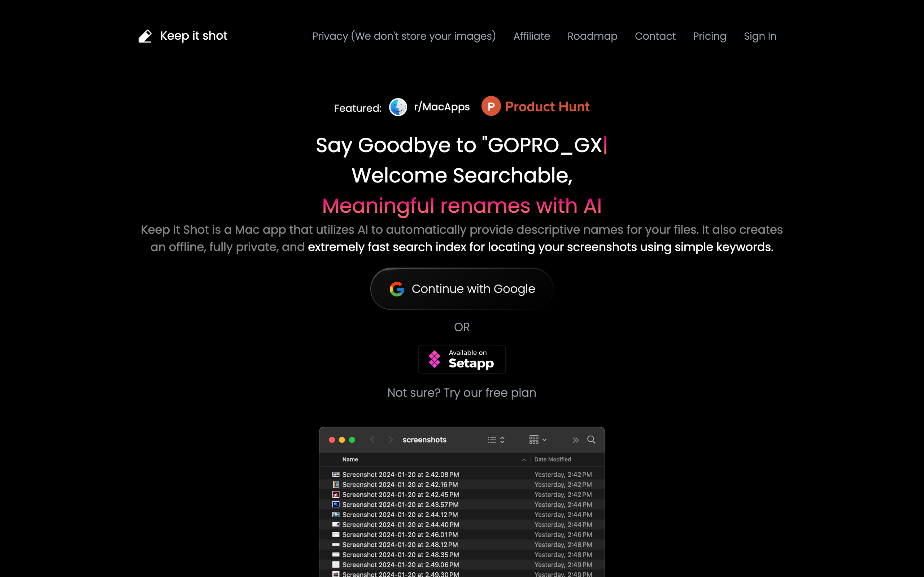Open the group-by grid dropdown
924x577 pixels.
click(x=537, y=440)
